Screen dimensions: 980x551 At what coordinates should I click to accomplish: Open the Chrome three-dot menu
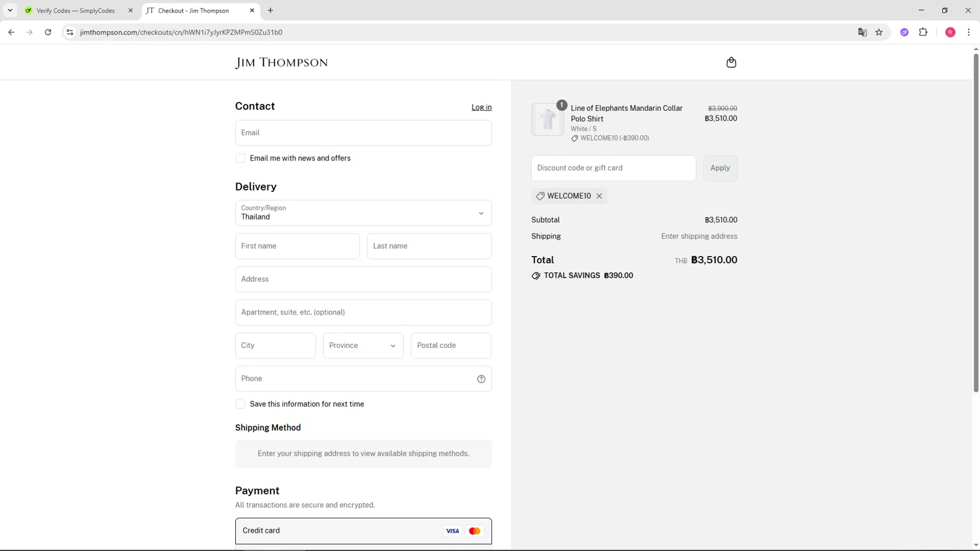click(969, 32)
